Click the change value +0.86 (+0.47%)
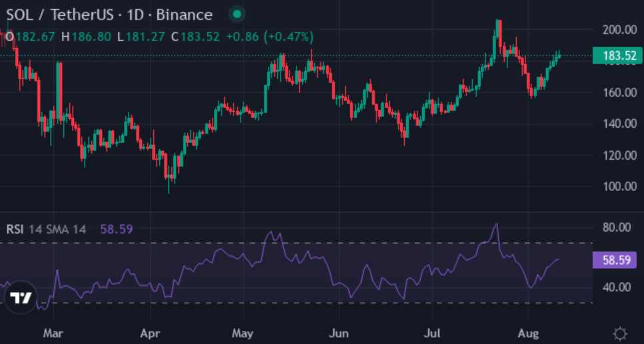The image size is (644, 344). (x=270, y=37)
